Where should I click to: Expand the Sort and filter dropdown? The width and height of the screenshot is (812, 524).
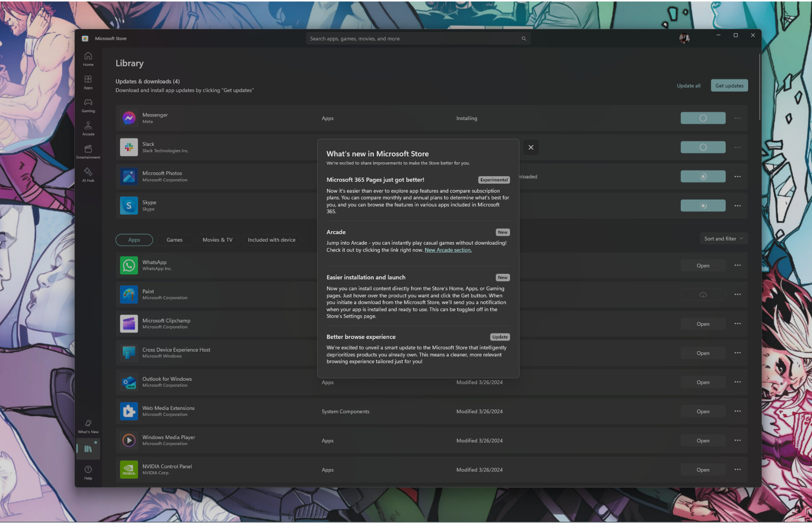point(724,239)
